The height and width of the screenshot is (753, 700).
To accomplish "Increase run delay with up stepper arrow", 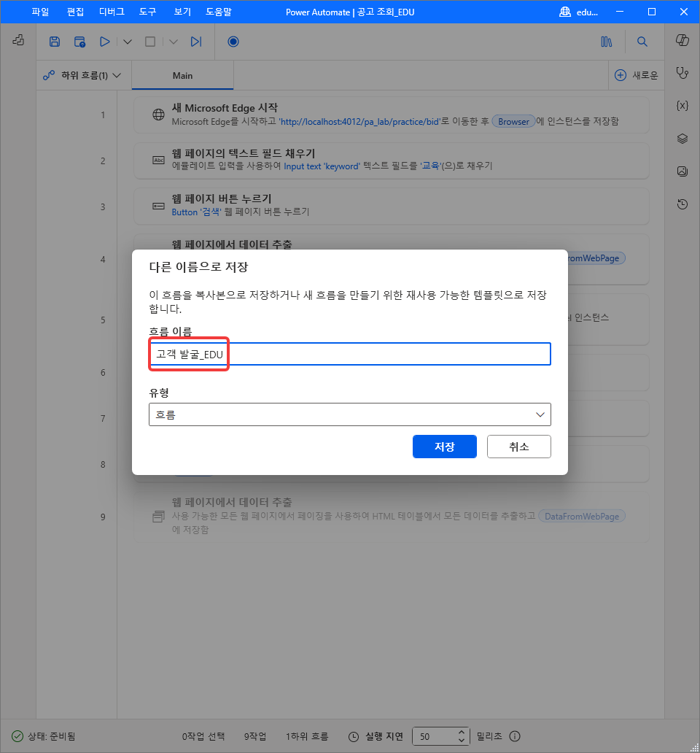I will click(461, 733).
